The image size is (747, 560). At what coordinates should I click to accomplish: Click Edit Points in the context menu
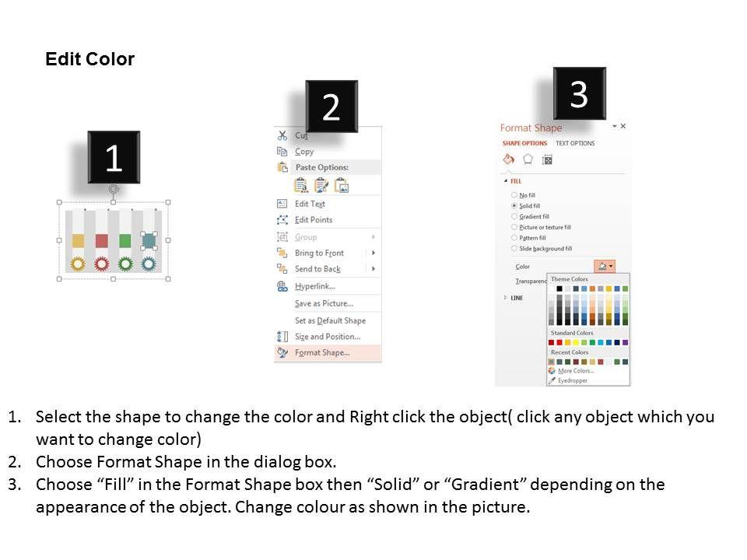(x=314, y=220)
